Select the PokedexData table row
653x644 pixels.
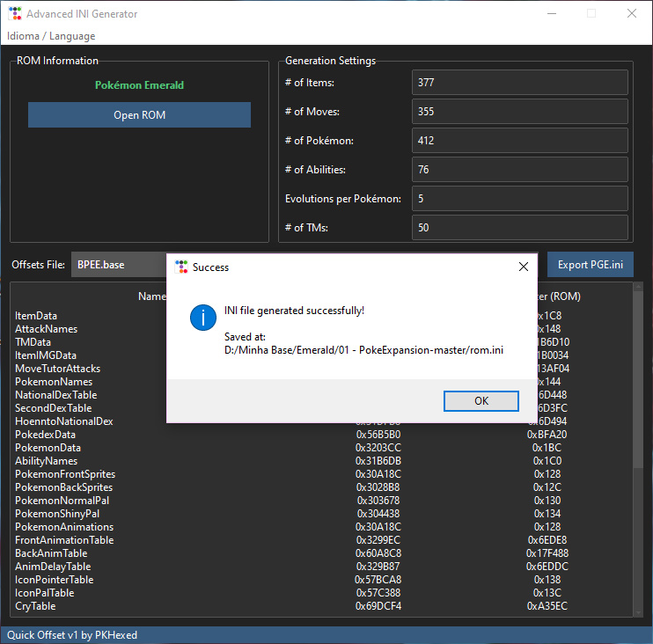45,435
